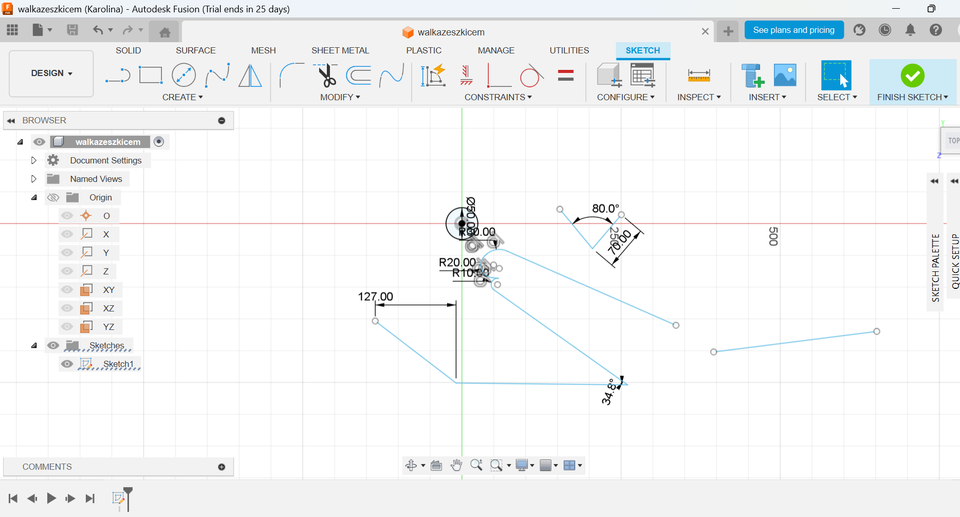Switch to the PLASTIC tab
960x517 pixels.
[x=424, y=50]
